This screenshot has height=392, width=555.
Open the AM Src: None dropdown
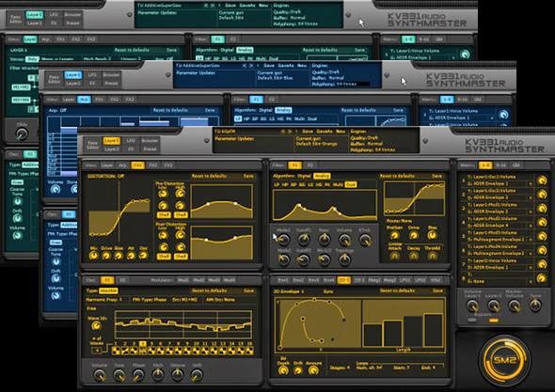click(x=220, y=300)
